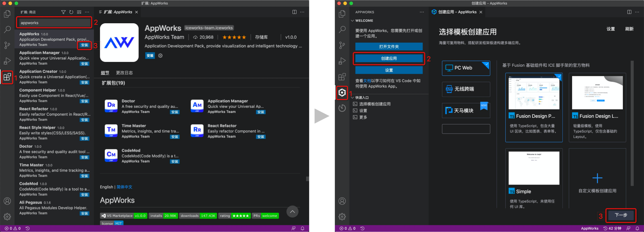Click VS Marketplace v1.0.0 badge
644x232 pixels.
(124, 216)
